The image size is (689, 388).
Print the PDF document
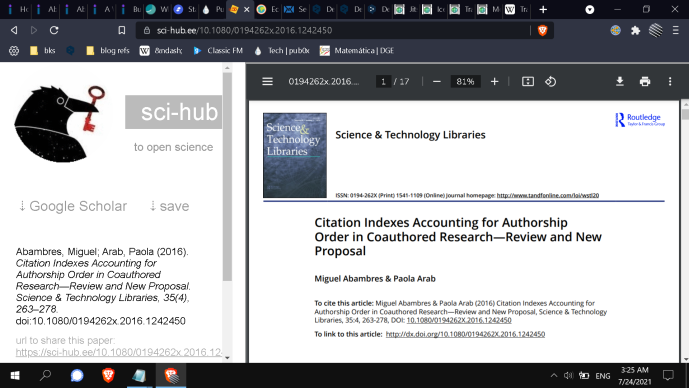[x=645, y=81]
